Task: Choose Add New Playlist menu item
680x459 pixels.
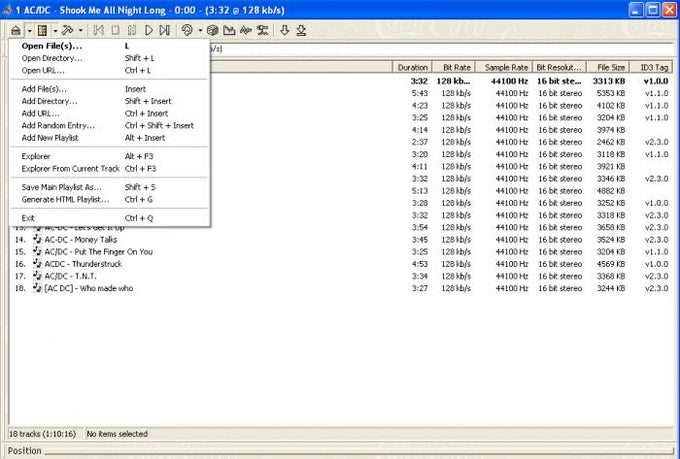Action: point(110,138)
